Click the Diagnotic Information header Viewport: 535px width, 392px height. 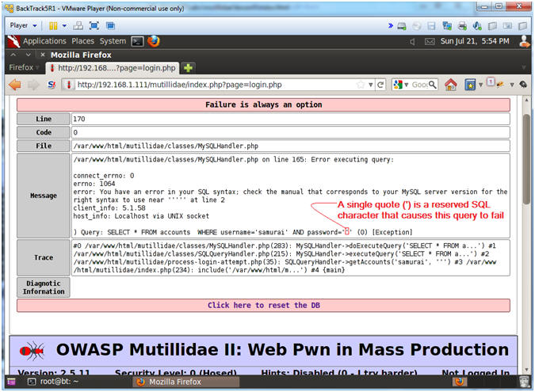[x=44, y=287]
